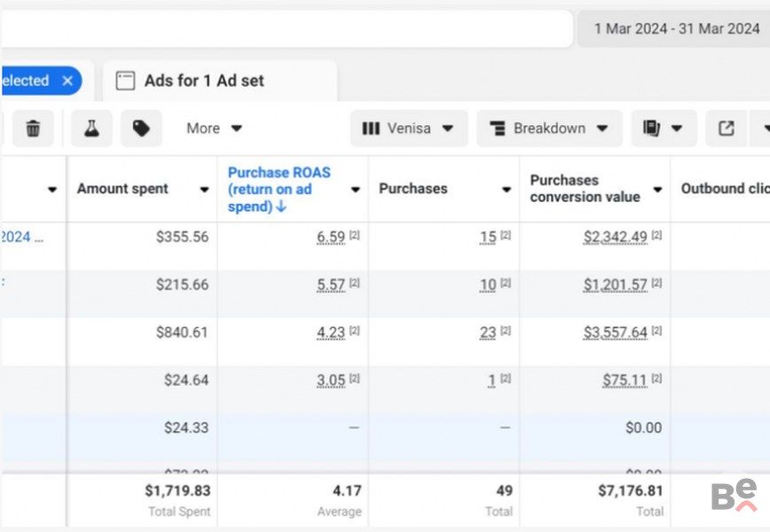Expand the Venisa columns dropdown
The image size is (770, 532).
tap(408, 129)
